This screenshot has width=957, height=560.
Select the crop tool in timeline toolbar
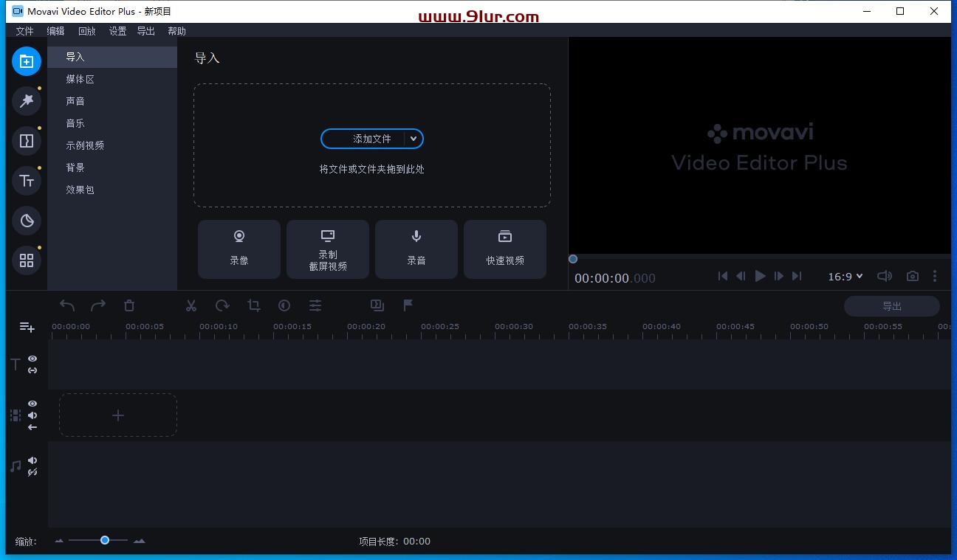click(x=254, y=305)
